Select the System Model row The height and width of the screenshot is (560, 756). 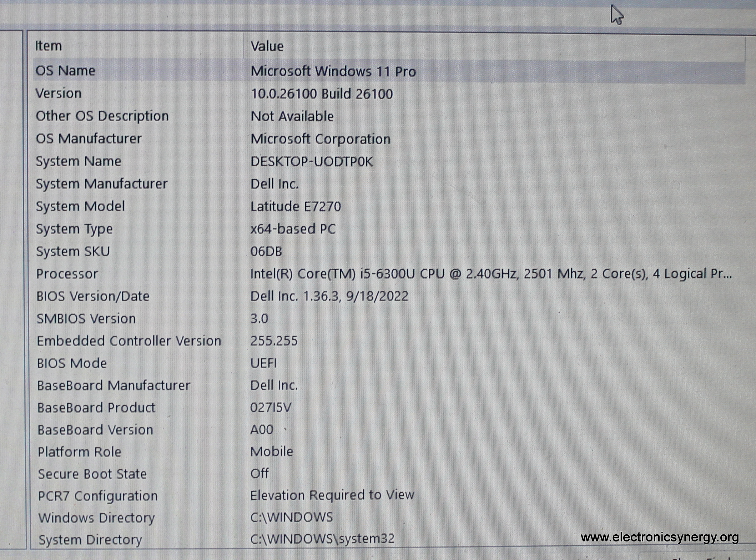80,206
